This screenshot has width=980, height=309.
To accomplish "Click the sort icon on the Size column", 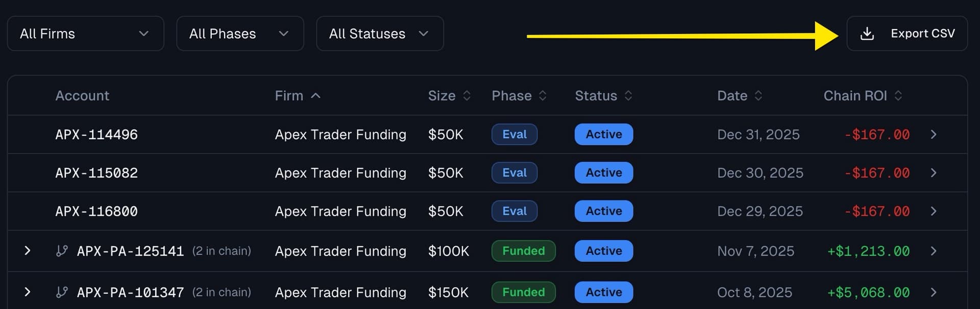I will point(466,95).
